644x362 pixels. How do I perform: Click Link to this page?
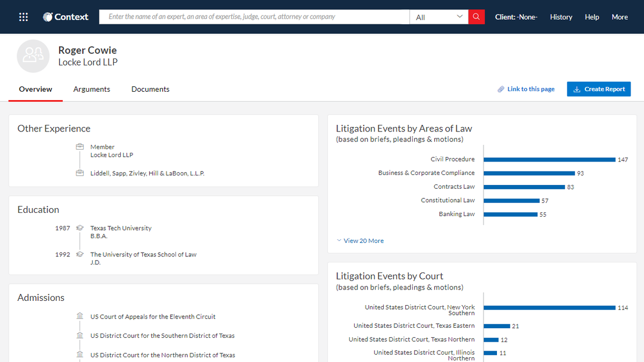point(526,89)
